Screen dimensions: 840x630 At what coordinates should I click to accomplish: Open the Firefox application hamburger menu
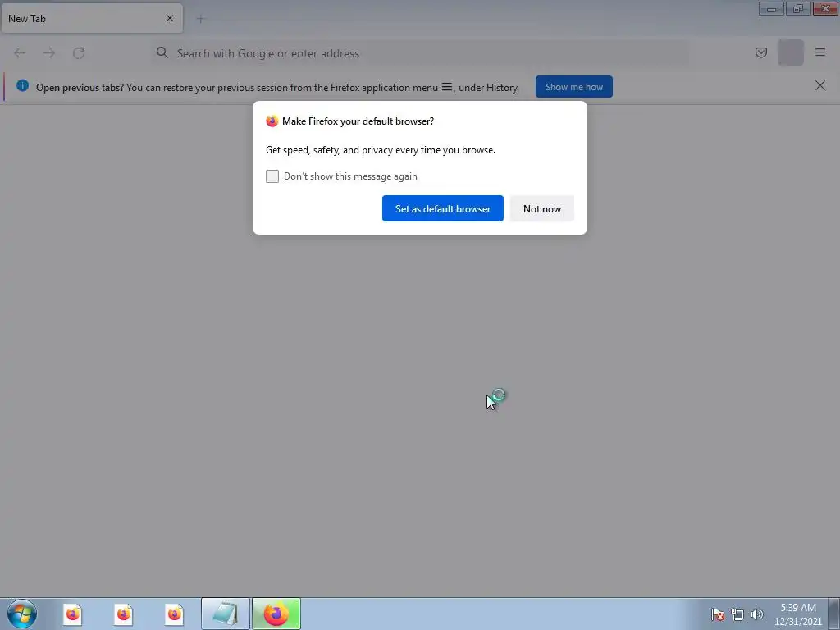820,52
